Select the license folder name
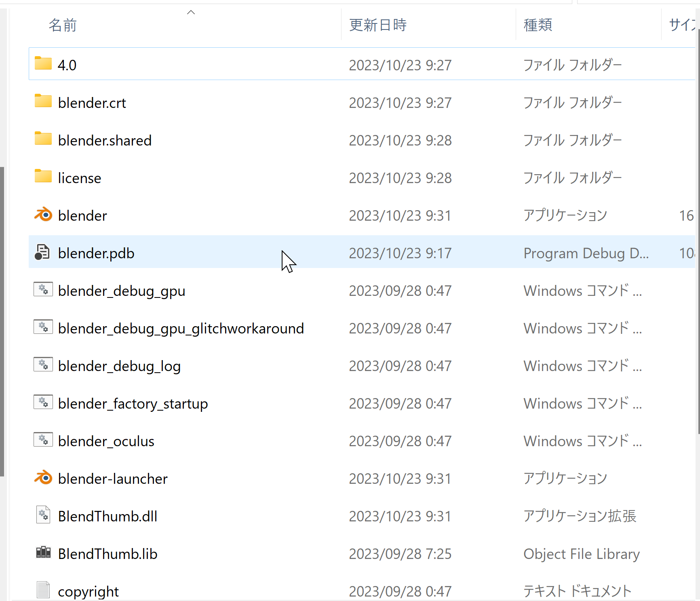This screenshot has height=601, width=700. pos(80,178)
